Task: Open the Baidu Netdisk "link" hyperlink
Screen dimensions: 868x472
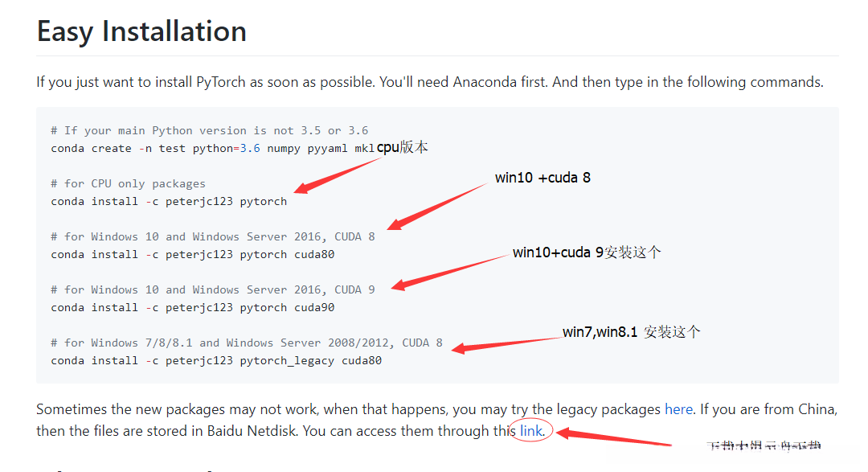Action: (531, 431)
